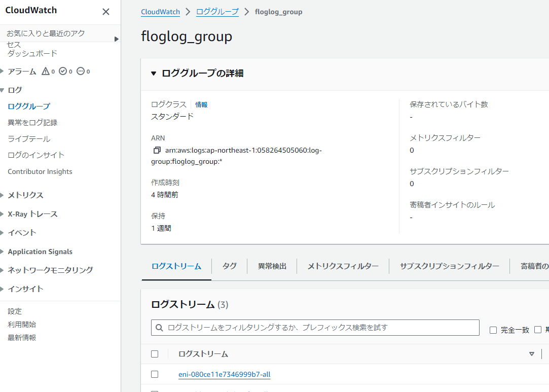Image resolution: width=549 pixels, height=392 pixels.
Task: Open the 情報 link next to ログクラス
Action: point(201,105)
